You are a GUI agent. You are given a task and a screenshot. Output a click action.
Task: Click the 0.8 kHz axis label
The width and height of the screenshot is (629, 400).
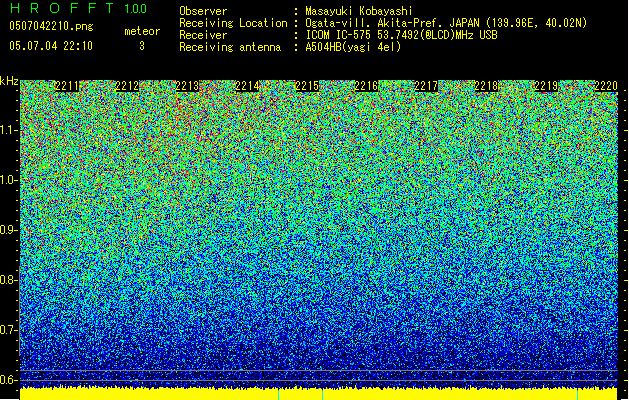point(9,280)
